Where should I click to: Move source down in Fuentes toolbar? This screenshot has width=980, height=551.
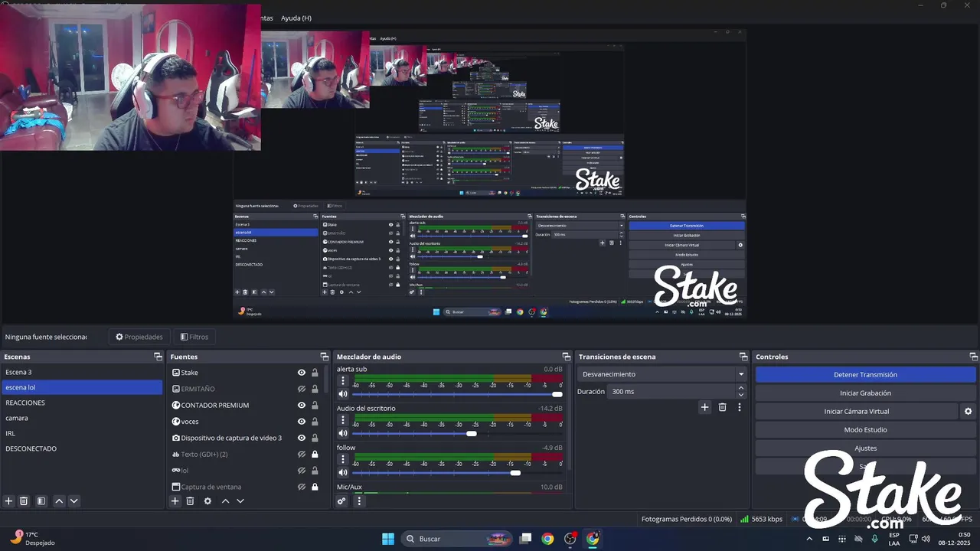pyautogui.click(x=240, y=501)
